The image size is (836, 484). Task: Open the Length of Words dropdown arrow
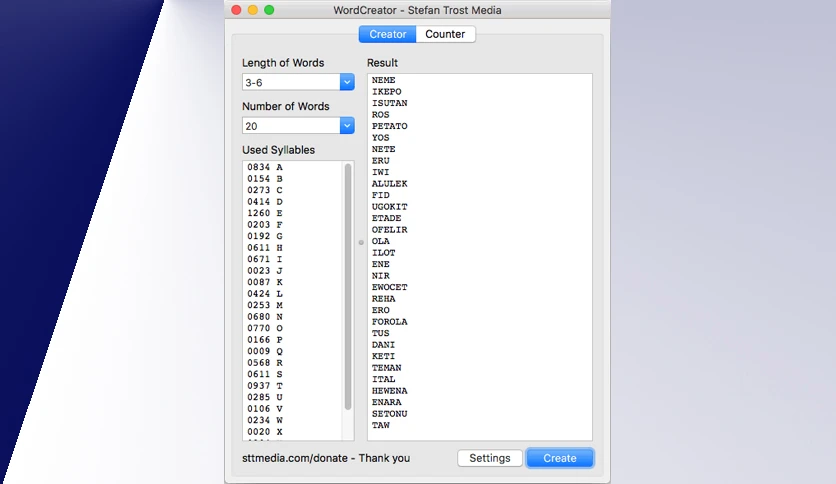[x=347, y=82]
